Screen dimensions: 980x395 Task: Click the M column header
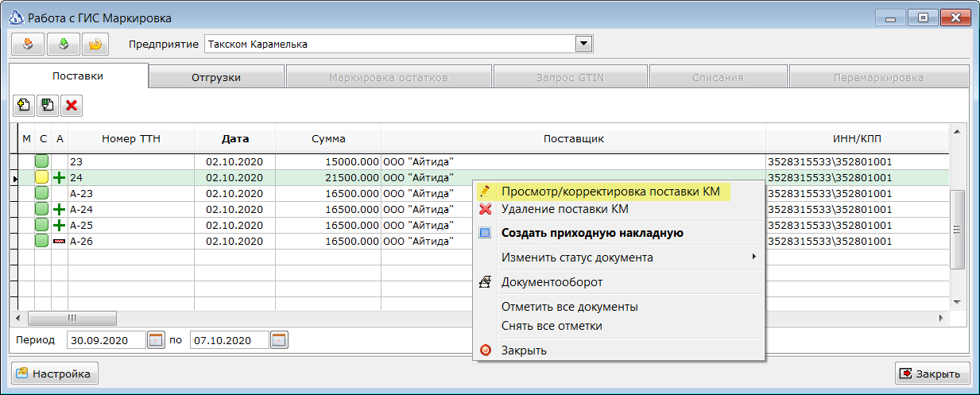click(x=26, y=138)
